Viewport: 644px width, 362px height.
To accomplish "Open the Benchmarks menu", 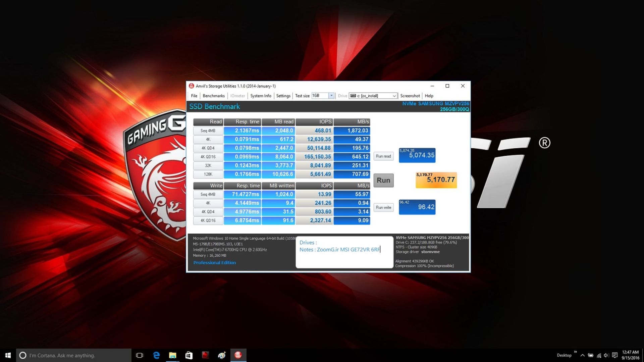I will click(x=214, y=96).
